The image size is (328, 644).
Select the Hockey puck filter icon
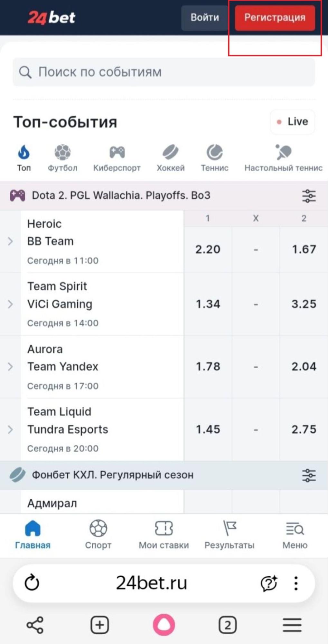[x=170, y=152]
